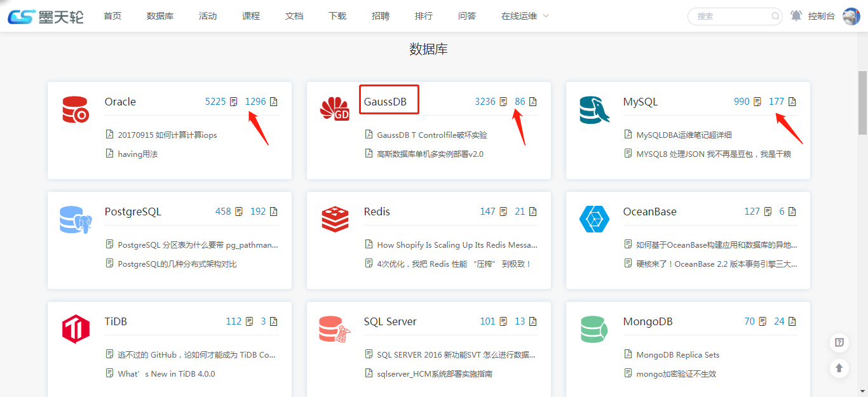Viewport: 868px width, 397px height.
Task: Open the Redis logo icon
Action: click(334, 219)
